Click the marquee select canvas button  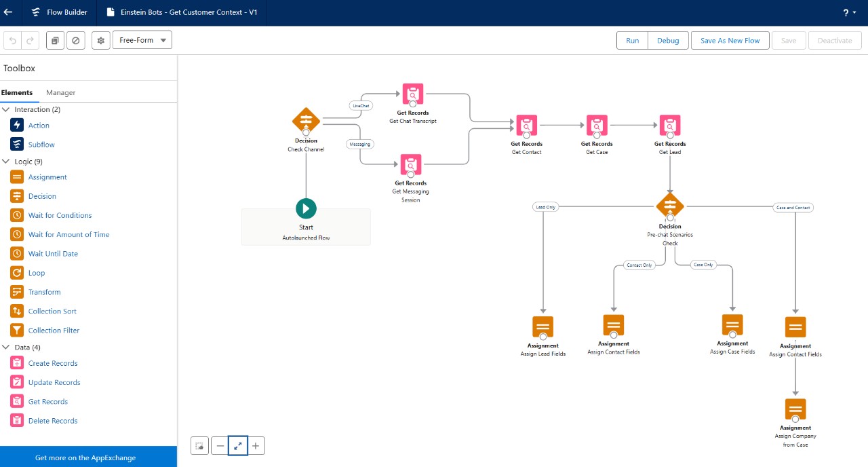199,446
